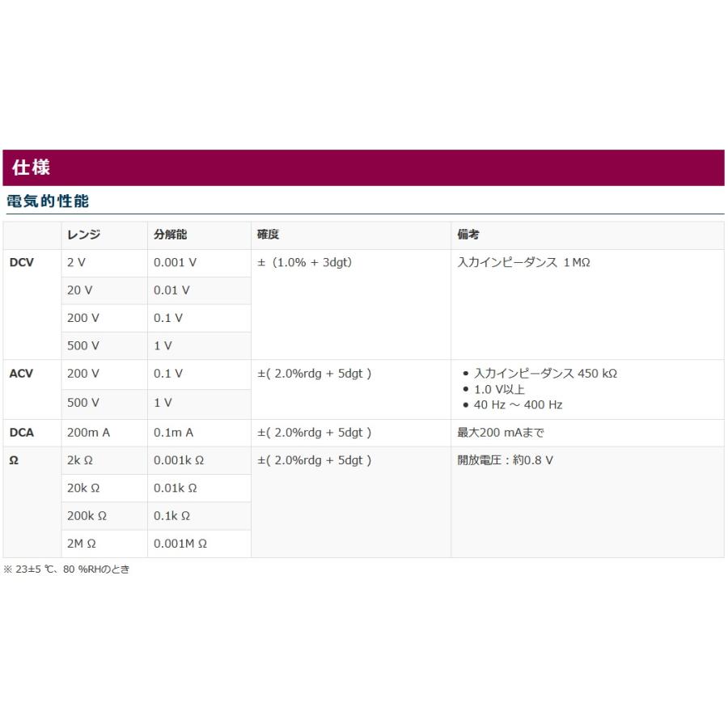This screenshot has height=728, width=728.
Task: Select the DCV row label
Action: tap(22, 263)
